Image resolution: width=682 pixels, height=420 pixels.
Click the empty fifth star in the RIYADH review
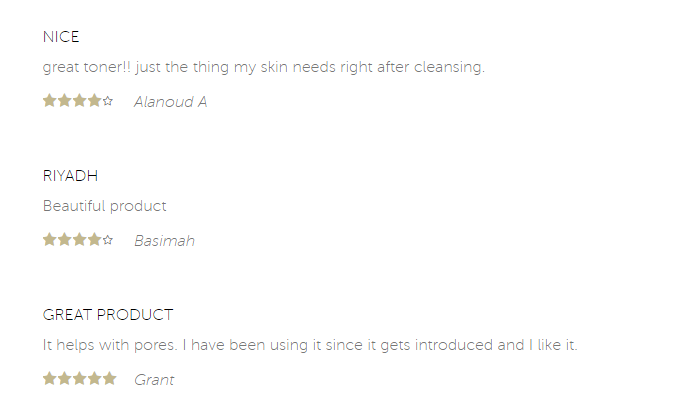108,240
